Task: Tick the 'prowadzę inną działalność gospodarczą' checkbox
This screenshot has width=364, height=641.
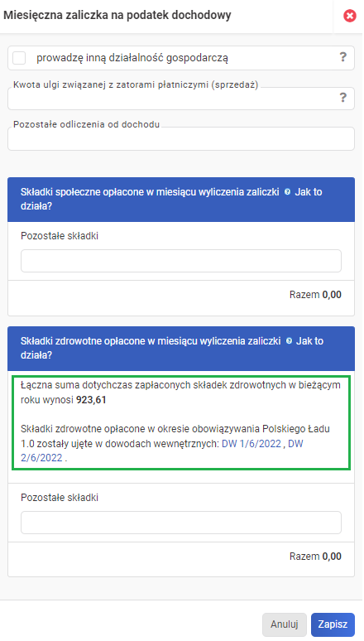Action: click(19, 58)
